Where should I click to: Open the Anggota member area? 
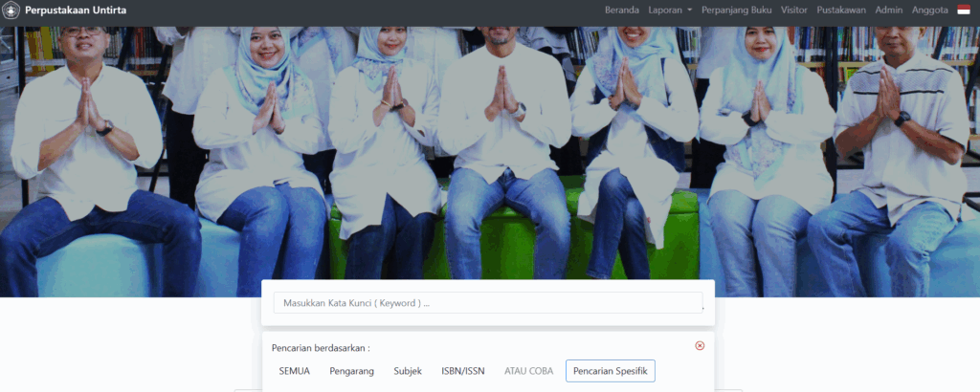tap(930, 10)
